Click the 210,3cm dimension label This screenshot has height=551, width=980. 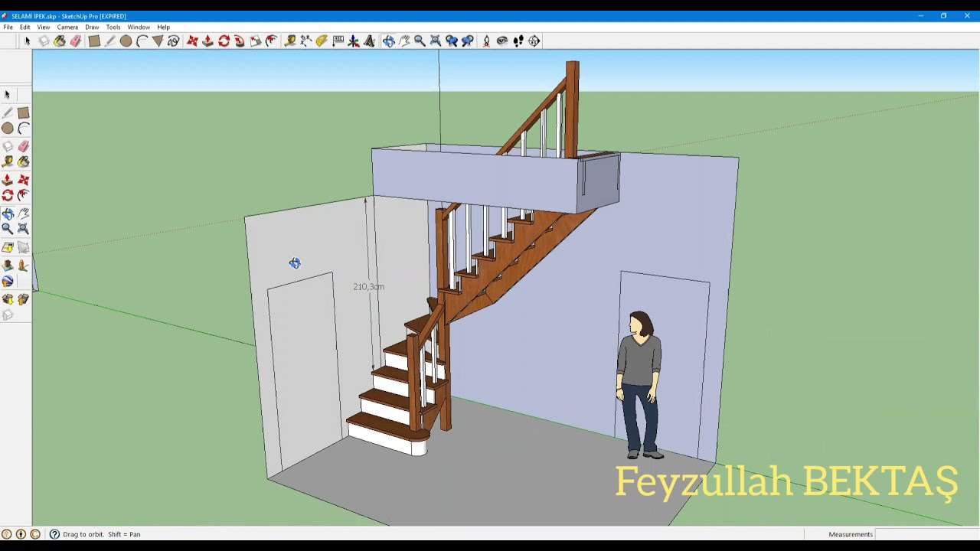tap(368, 286)
